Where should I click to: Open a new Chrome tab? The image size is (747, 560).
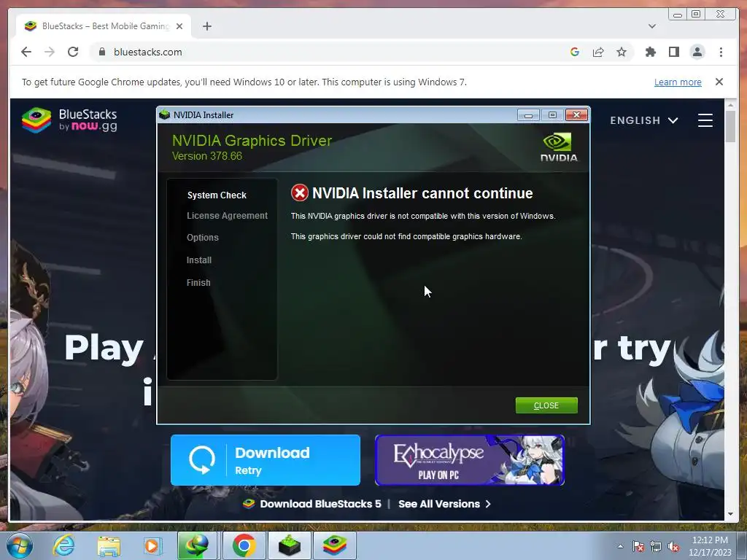[x=206, y=26]
